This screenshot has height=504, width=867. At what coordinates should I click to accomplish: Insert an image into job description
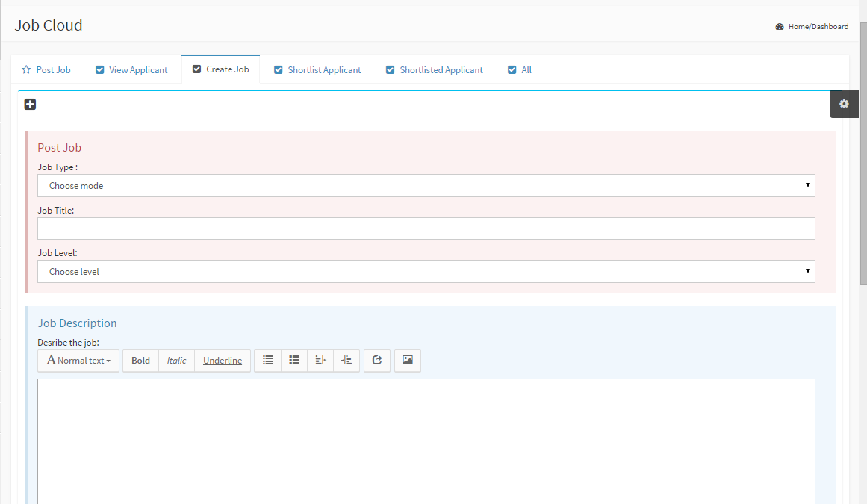[408, 361]
